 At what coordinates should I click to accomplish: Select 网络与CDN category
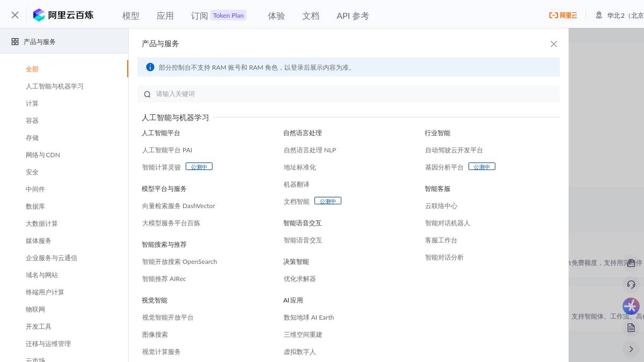43,155
